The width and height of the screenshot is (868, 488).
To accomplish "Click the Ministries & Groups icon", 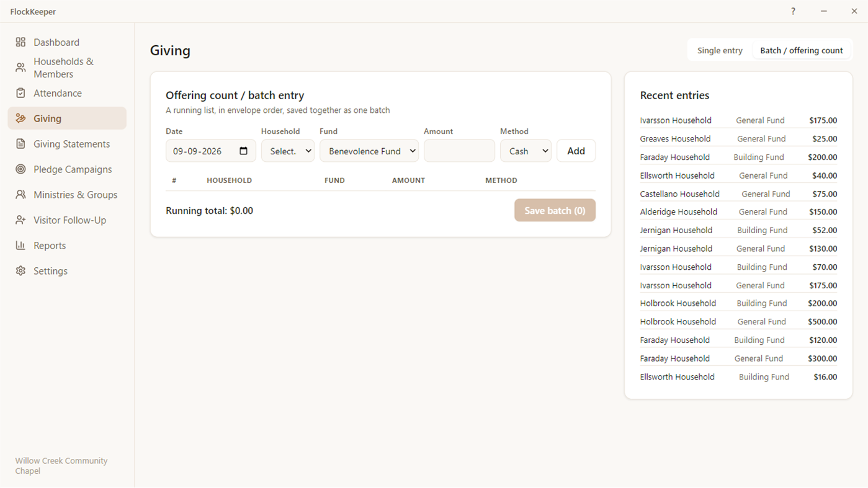I will pos(20,195).
